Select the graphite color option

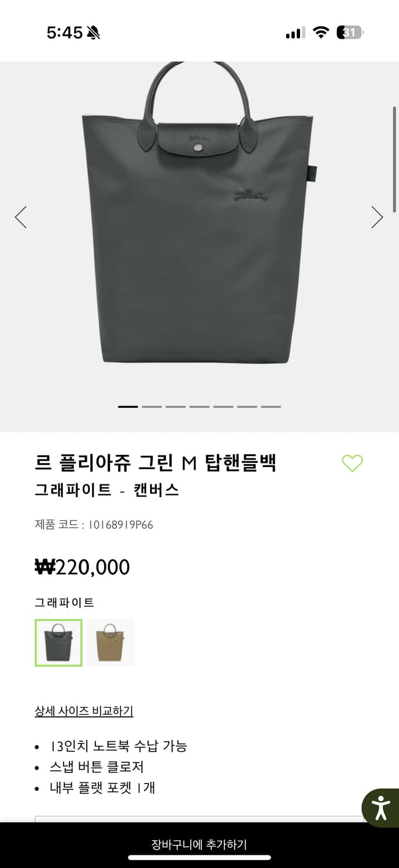click(x=58, y=642)
